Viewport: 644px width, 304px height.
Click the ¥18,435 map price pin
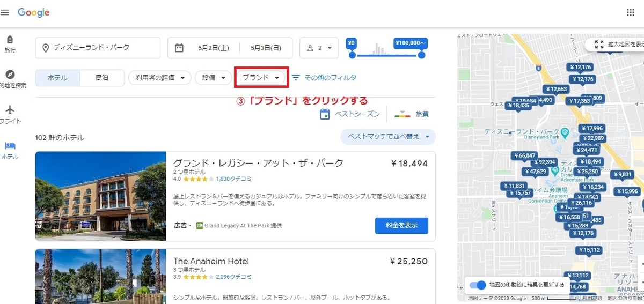tap(518, 106)
